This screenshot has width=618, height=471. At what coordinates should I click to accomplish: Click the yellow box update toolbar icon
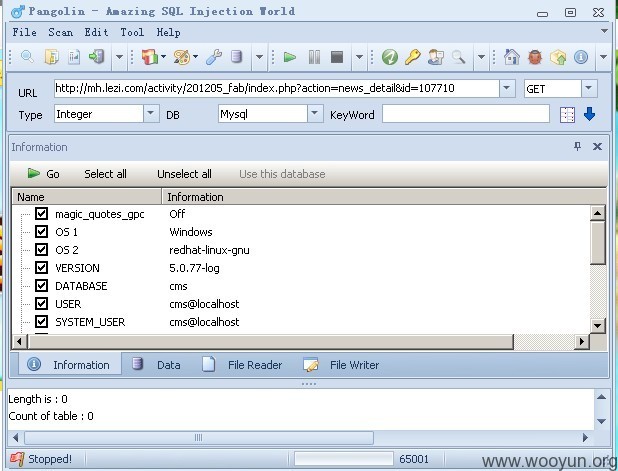coord(558,57)
